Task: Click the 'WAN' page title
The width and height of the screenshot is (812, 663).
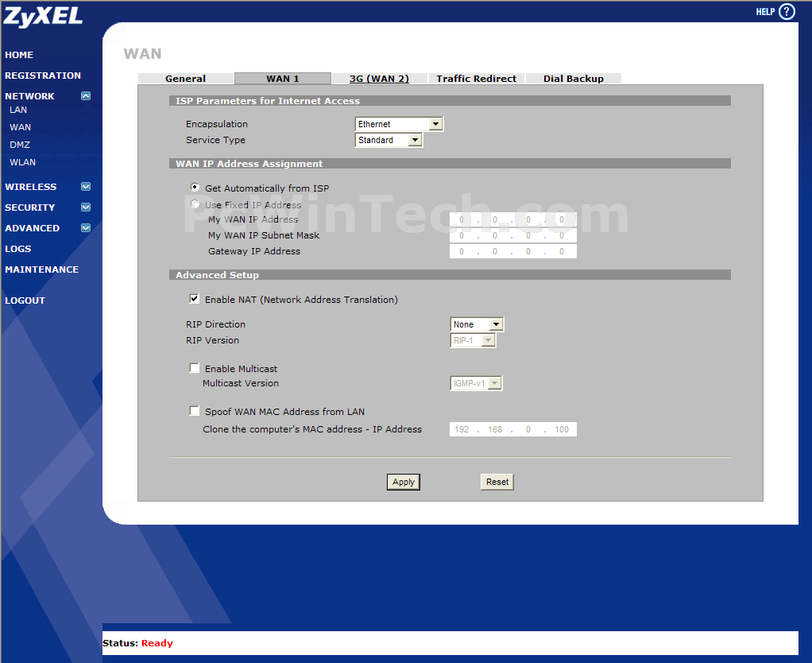Action: 142,54
